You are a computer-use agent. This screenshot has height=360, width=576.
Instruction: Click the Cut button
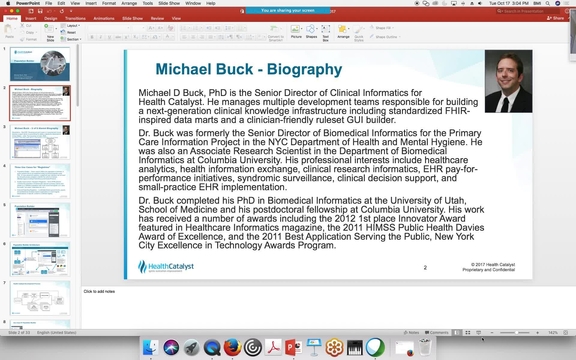click(x=26, y=26)
